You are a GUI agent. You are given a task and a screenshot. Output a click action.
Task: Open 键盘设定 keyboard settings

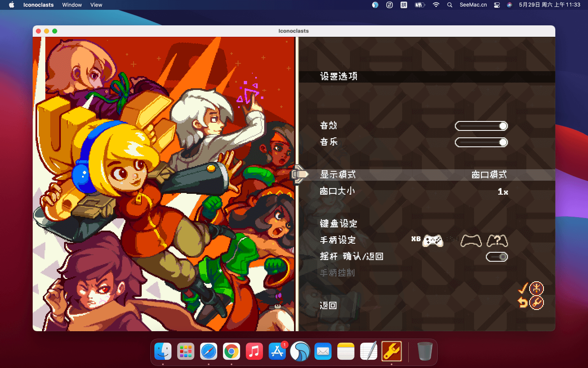(339, 224)
